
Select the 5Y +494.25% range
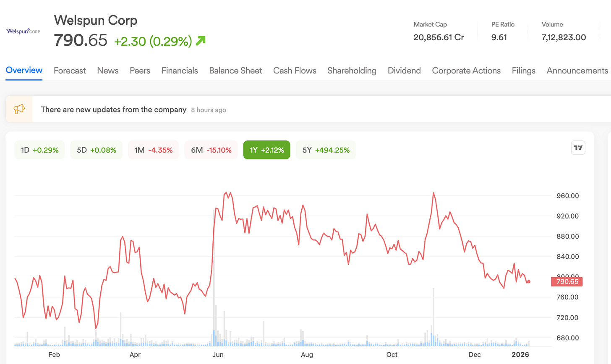click(326, 150)
